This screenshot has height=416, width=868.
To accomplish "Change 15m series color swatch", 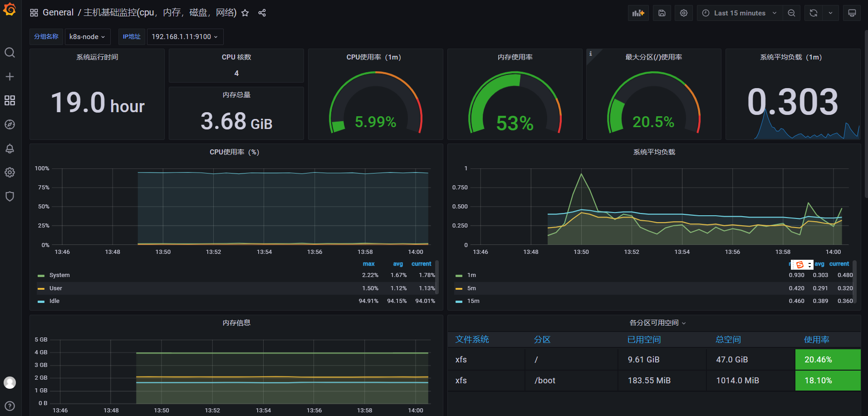I will (459, 302).
